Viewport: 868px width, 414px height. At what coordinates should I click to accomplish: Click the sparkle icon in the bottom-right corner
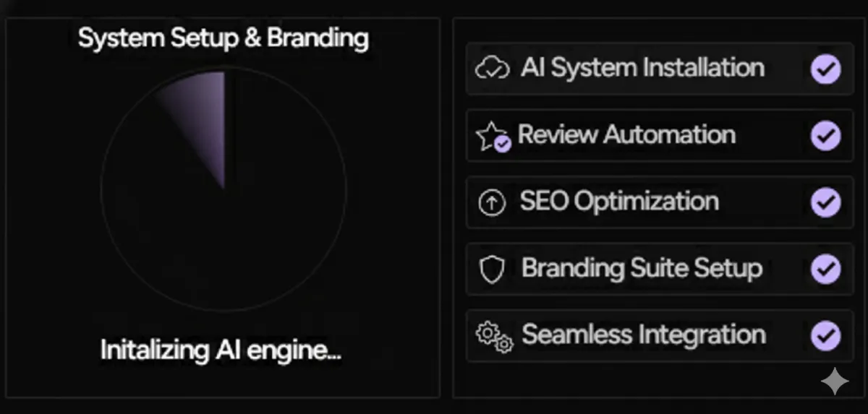click(x=834, y=381)
